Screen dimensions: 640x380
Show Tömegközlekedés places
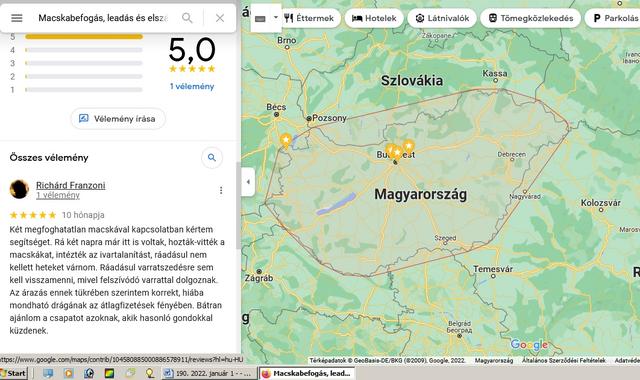pos(530,18)
